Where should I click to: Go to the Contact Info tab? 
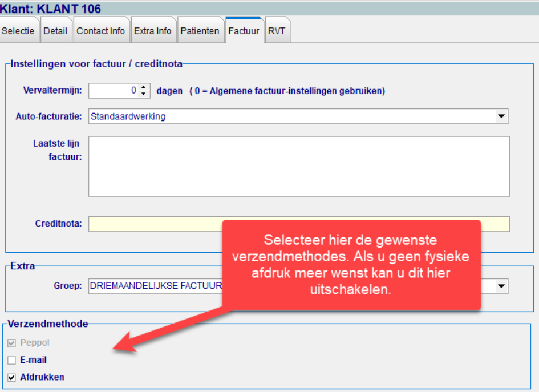100,31
